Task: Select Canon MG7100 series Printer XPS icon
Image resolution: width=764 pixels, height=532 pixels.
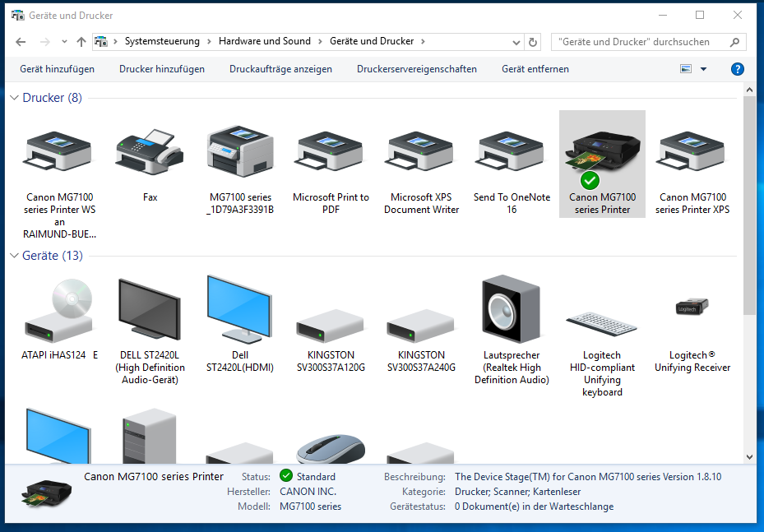Action: tap(692, 152)
